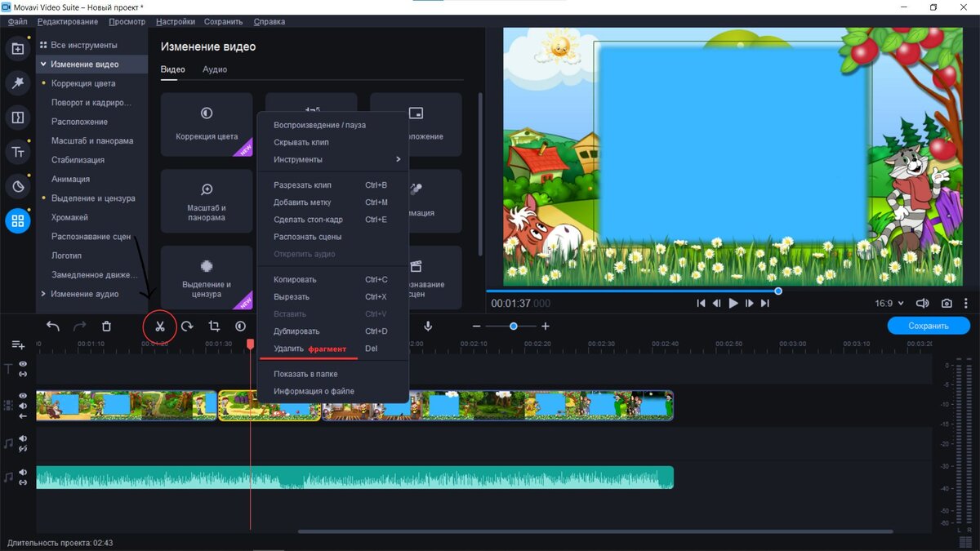
Task: Open the file import sidebar tab
Action: click(x=17, y=49)
